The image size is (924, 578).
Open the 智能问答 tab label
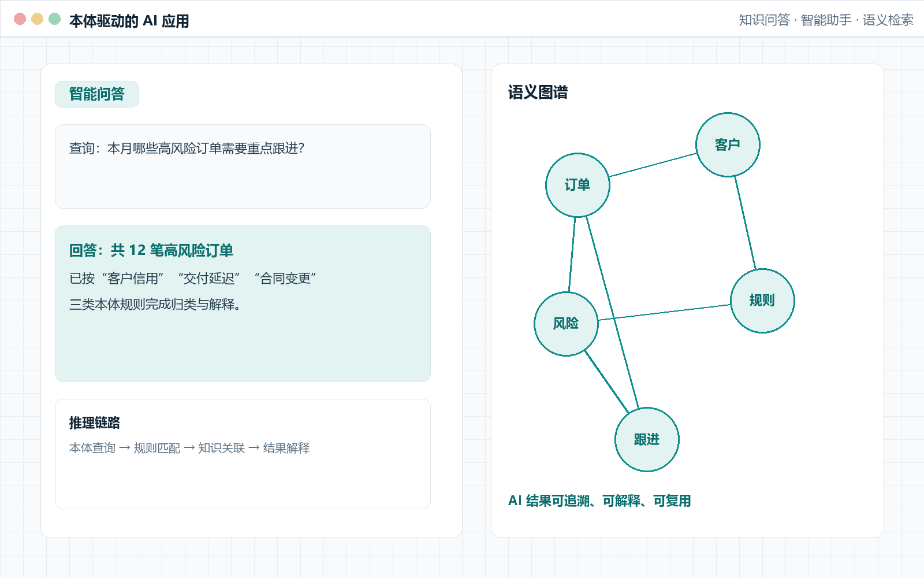pos(97,94)
